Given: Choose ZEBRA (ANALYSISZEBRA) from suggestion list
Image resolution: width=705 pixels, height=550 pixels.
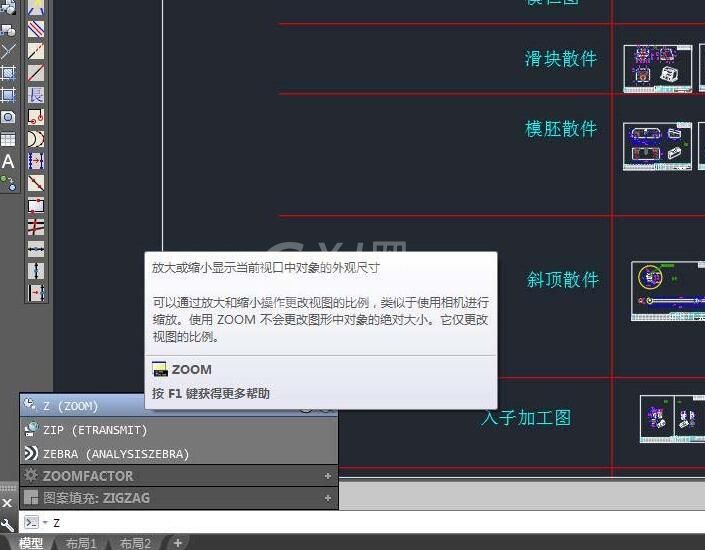Looking at the screenshot, I should pyautogui.click(x=179, y=454).
